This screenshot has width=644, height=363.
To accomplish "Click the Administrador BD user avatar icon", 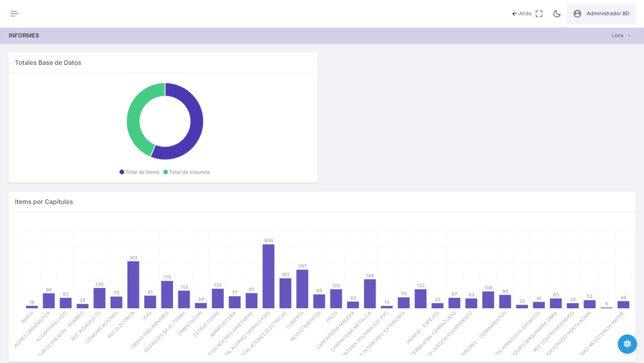I will tap(577, 14).
